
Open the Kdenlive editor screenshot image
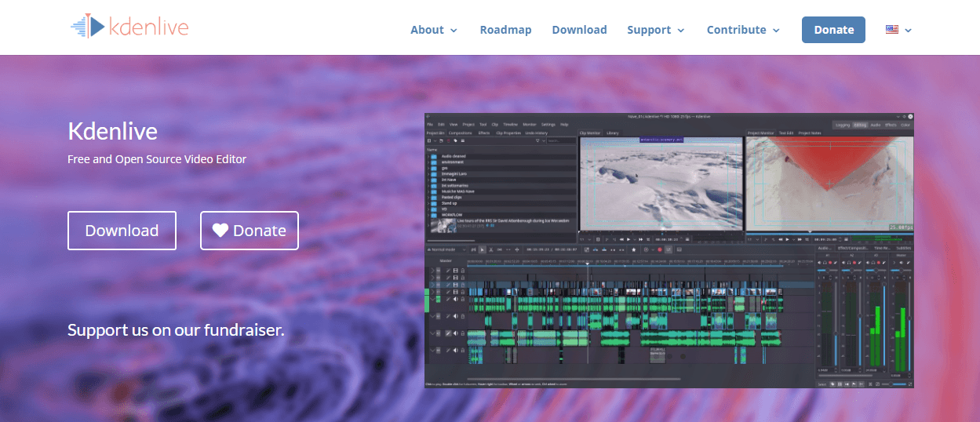click(669, 250)
